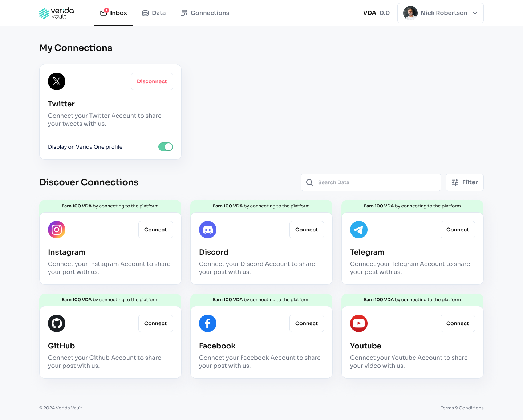Open the Connections tab
Viewport: 523px width, 420px height.
[x=205, y=13]
